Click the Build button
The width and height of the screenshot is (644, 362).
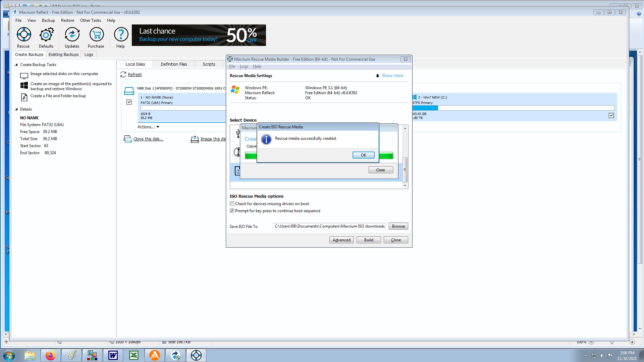point(369,240)
